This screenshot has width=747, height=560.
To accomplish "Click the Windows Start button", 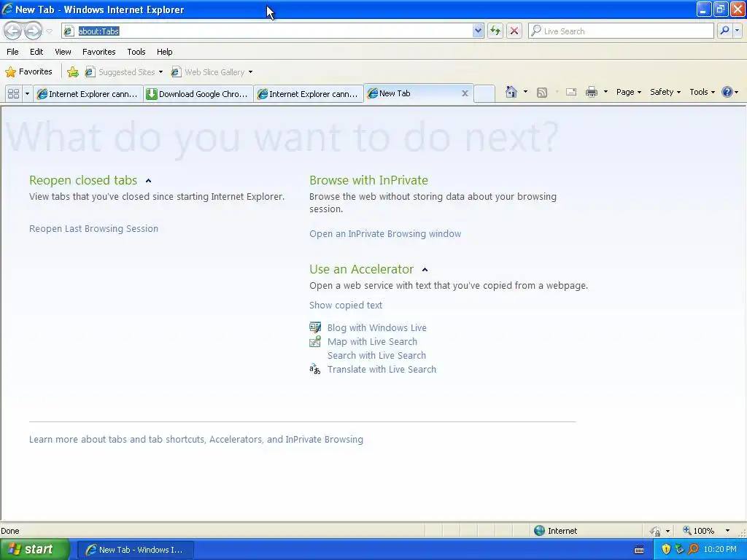I will click(x=35, y=550).
